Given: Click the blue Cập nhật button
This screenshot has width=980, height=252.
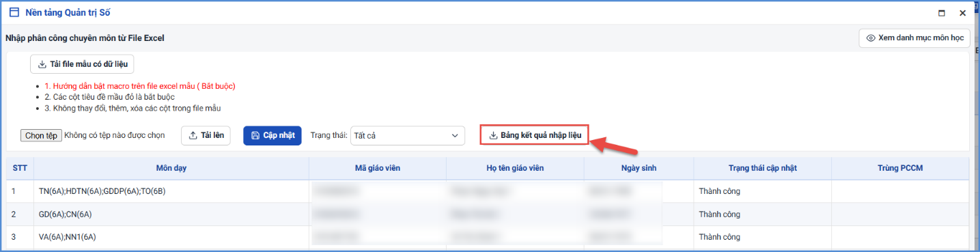Looking at the screenshot, I should coord(272,135).
